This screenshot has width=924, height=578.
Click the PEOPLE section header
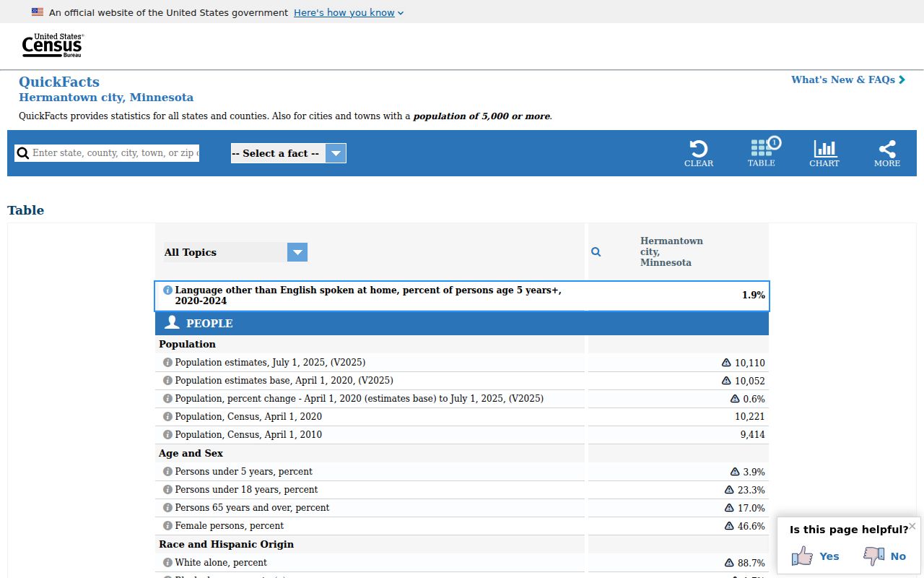[x=462, y=323]
